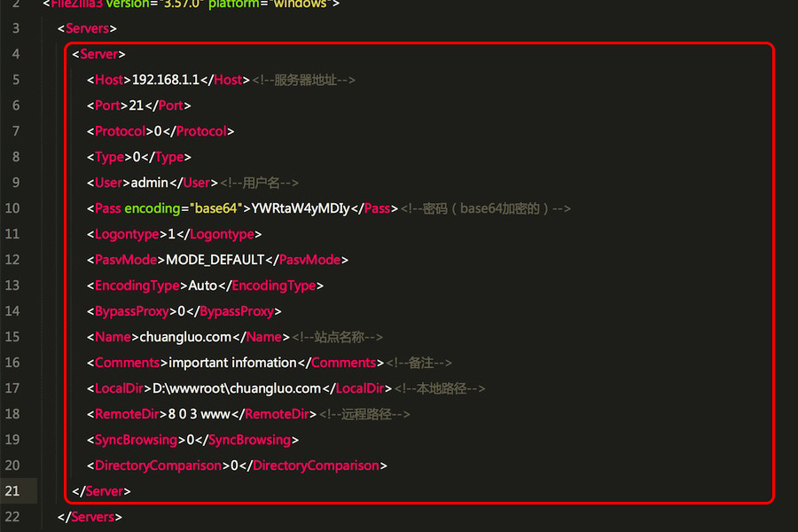This screenshot has height=532, width=798.
Task: Click the EncodingType value Auto
Action: click(x=201, y=286)
